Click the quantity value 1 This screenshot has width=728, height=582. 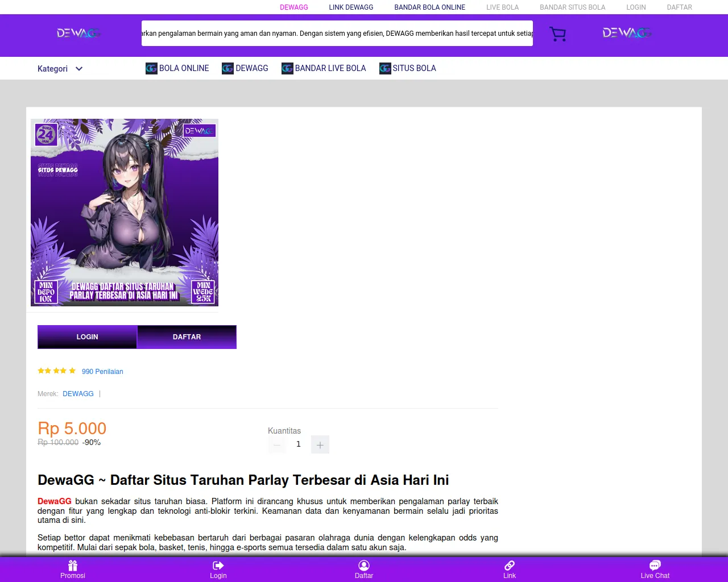click(x=299, y=444)
